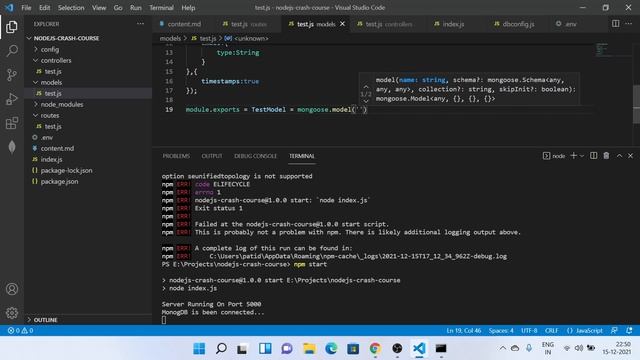Viewport: 640px width, 360px height.
Task: Switch to test.js controllers tab
Action: point(388,24)
